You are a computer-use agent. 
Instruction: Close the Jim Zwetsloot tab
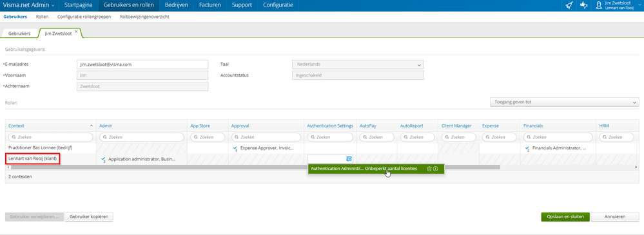(76, 31)
